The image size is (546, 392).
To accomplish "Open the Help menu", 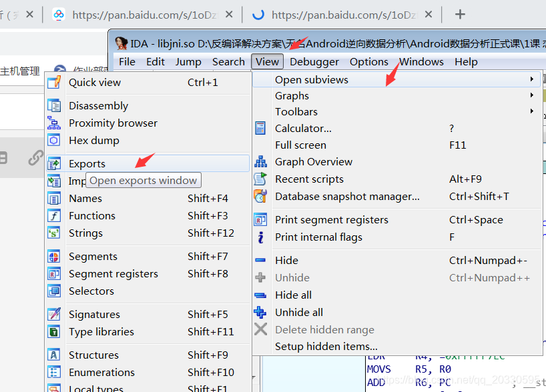I will coord(466,62).
